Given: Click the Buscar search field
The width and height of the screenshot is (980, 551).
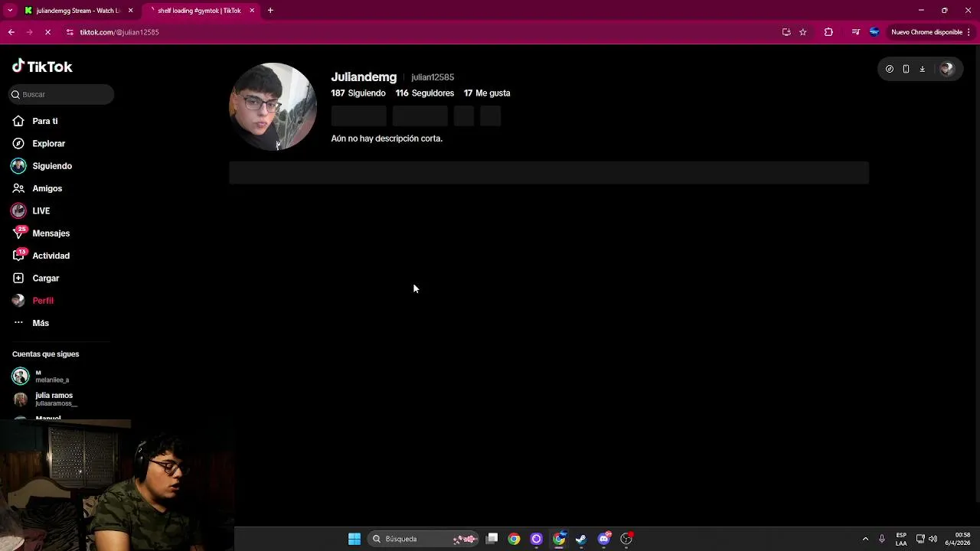Looking at the screenshot, I should pos(61,94).
